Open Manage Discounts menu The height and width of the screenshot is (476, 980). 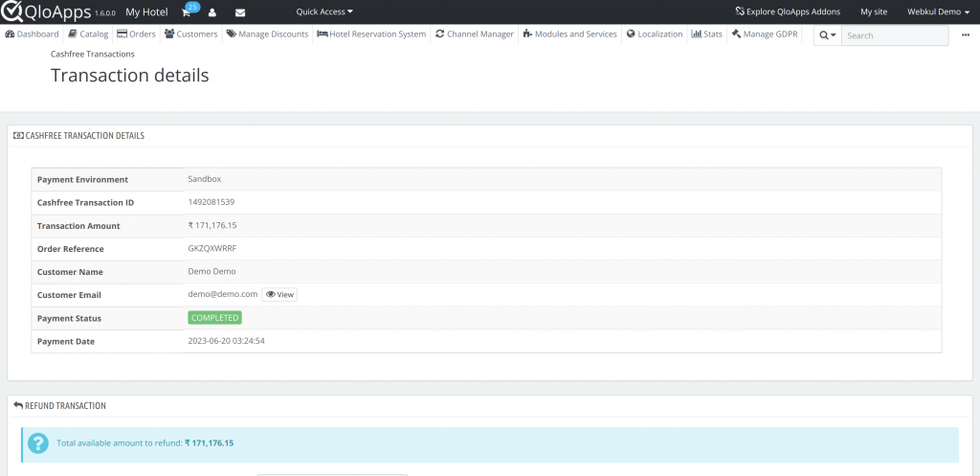tap(268, 34)
